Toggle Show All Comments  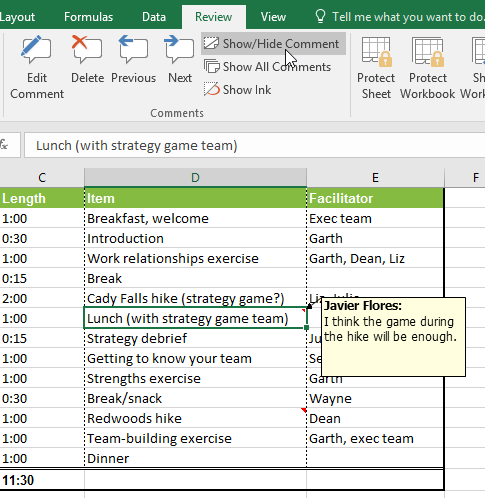tap(267, 67)
